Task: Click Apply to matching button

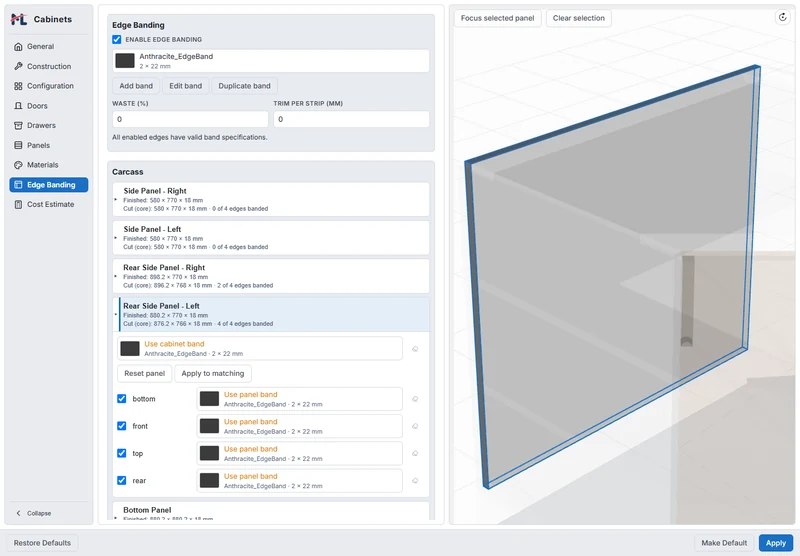Action: coord(213,373)
